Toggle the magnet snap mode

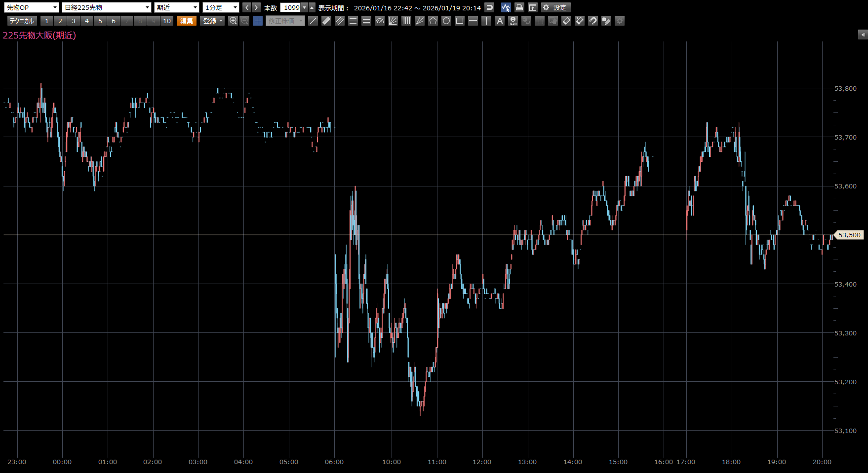pyautogui.click(x=593, y=21)
